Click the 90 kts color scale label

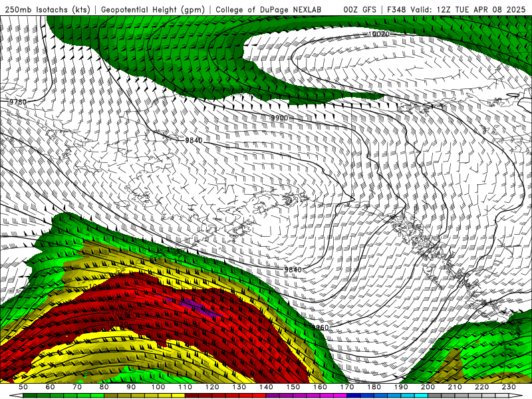click(x=131, y=387)
